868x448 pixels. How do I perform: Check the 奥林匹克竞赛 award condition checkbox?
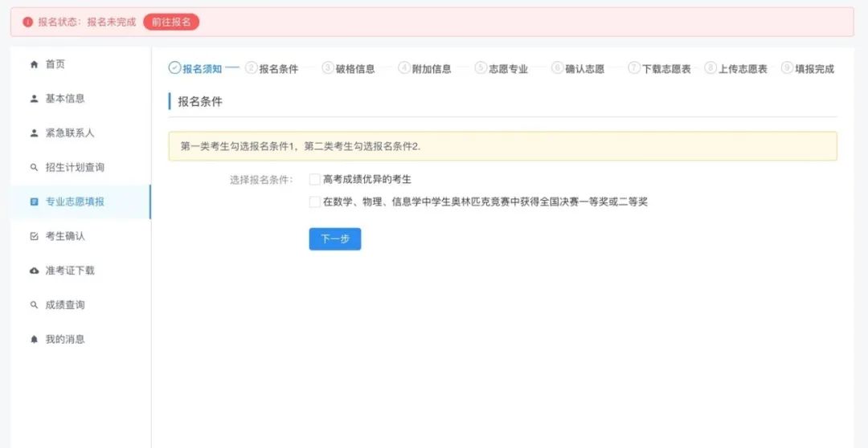click(314, 202)
